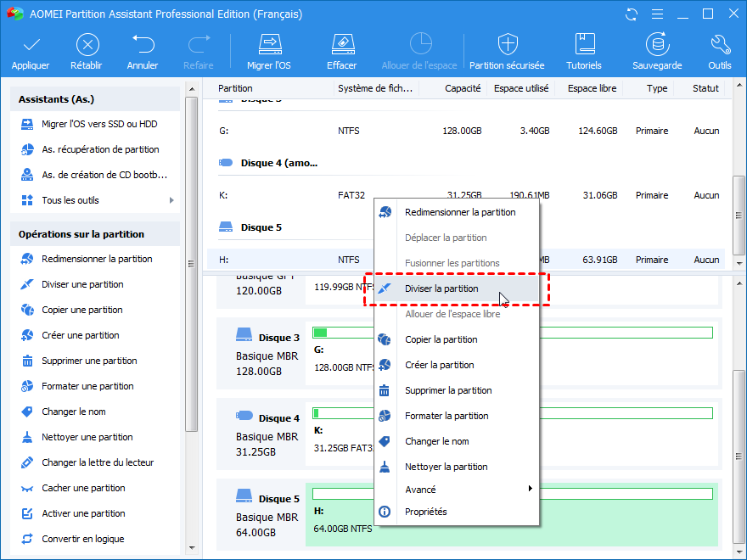The height and width of the screenshot is (560, 747).
Task: Choose Diviser la partition in context menu
Action: pos(441,288)
